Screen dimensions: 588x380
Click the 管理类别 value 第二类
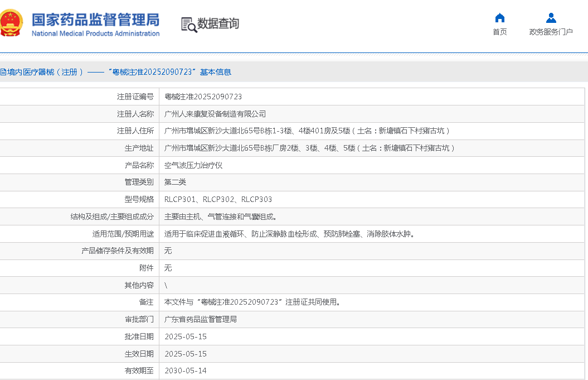click(x=175, y=182)
